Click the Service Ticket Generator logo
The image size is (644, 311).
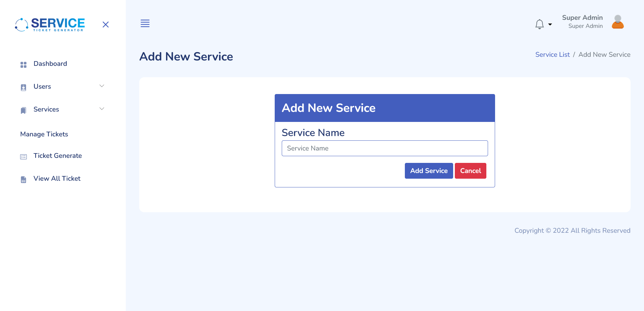[50, 25]
